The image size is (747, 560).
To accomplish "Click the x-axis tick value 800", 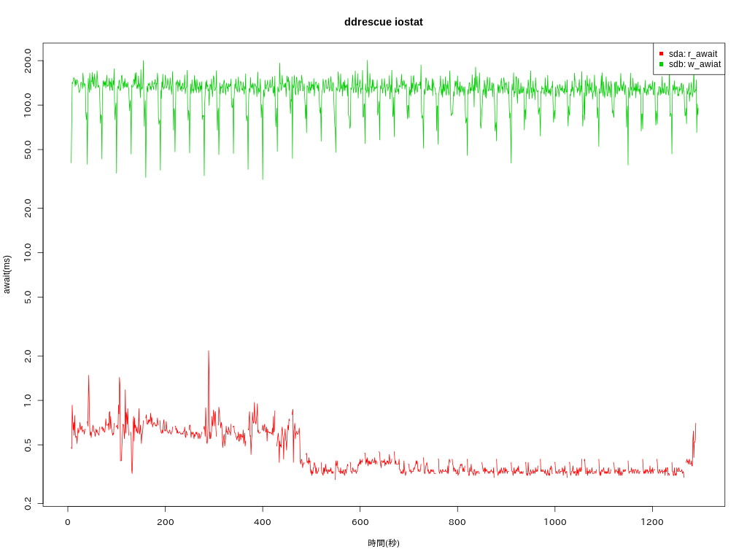I will tap(457, 522).
